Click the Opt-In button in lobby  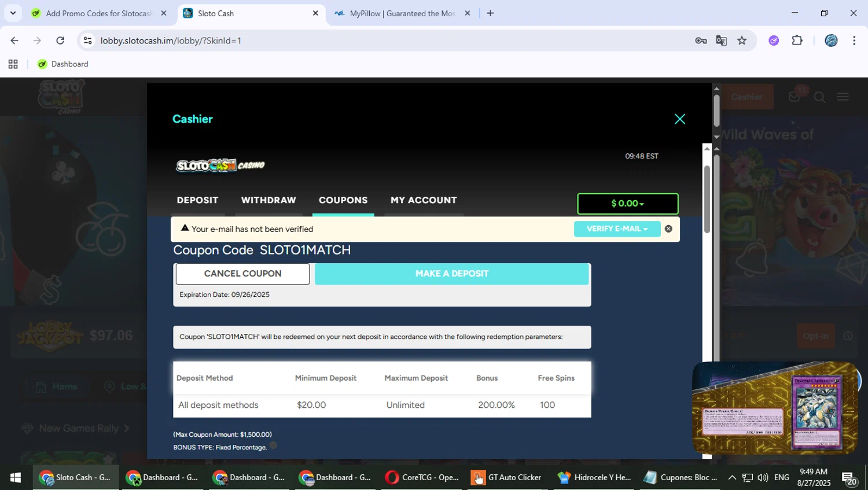[x=816, y=336]
